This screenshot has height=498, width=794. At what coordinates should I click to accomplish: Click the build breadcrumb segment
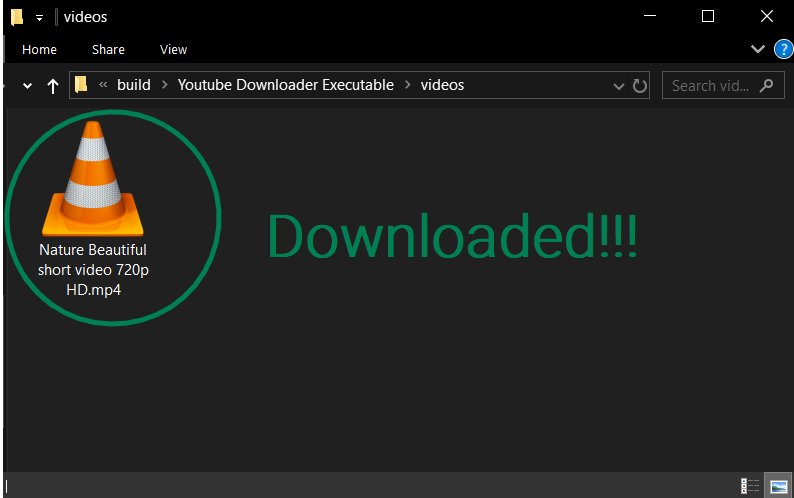[134, 85]
